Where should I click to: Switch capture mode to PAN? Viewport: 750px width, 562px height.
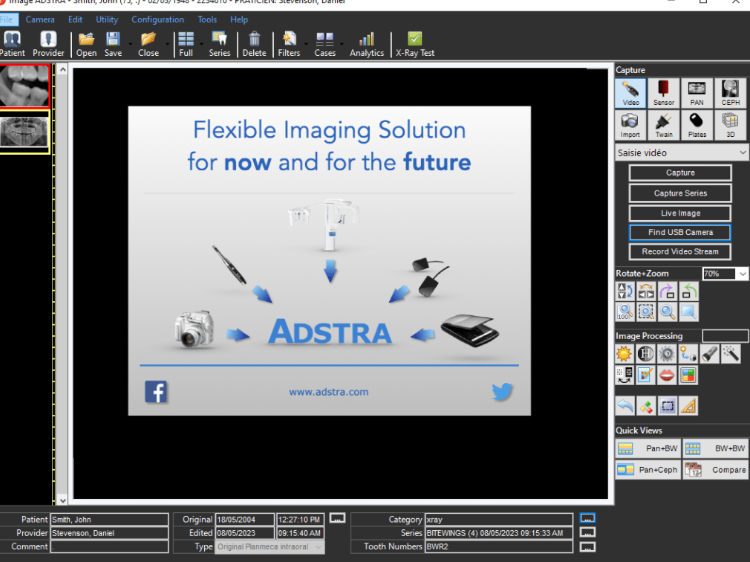coord(697,93)
